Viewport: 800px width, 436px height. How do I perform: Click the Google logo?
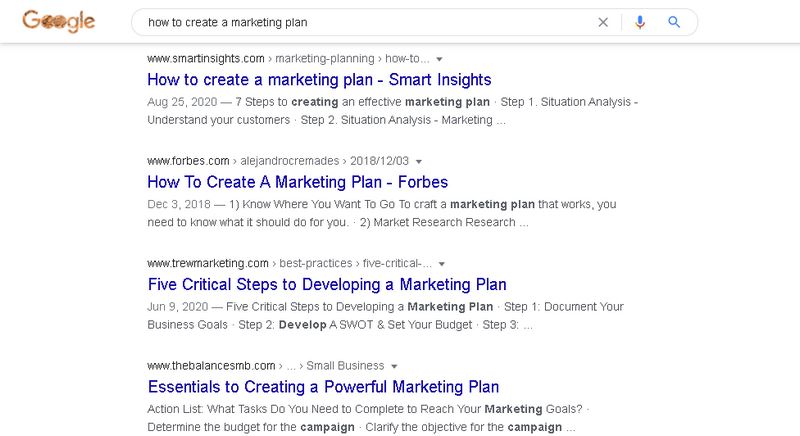pos(58,22)
